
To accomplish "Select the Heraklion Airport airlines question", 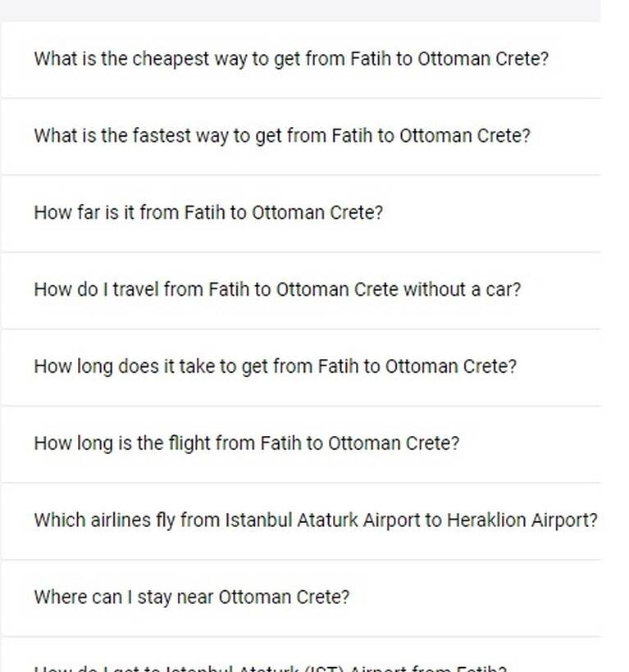I will 316,520.
